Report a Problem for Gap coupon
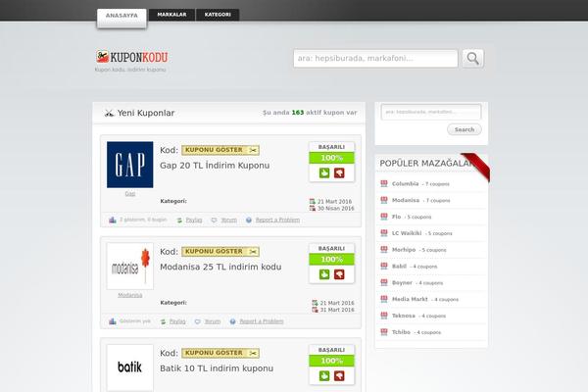This screenshot has height=392, width=588. click(277, 220)
